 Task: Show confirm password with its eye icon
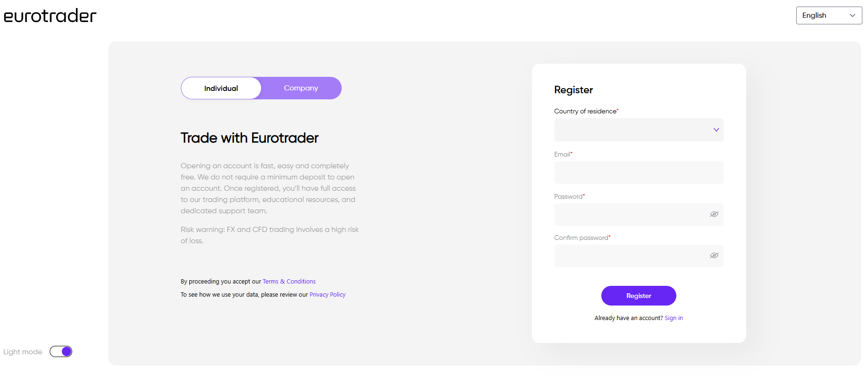click(714, 255)
